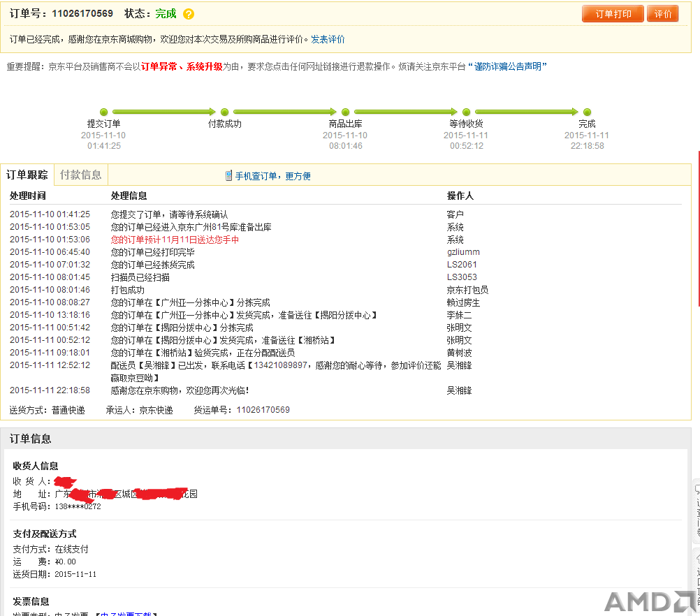Click row 【广州亚一分拣中心】分拣完成
Viewport: 700px width, 616px height.
pos(190,302)
